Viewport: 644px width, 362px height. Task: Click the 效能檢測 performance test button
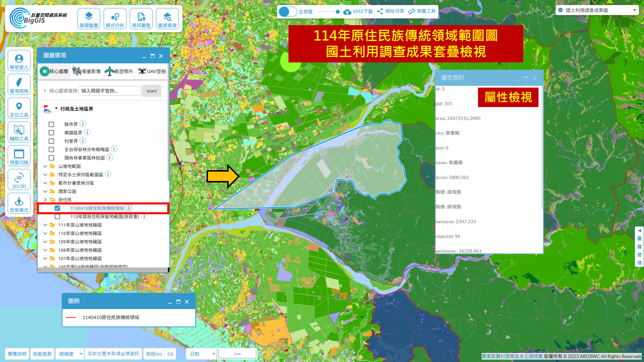click(42, 354)
